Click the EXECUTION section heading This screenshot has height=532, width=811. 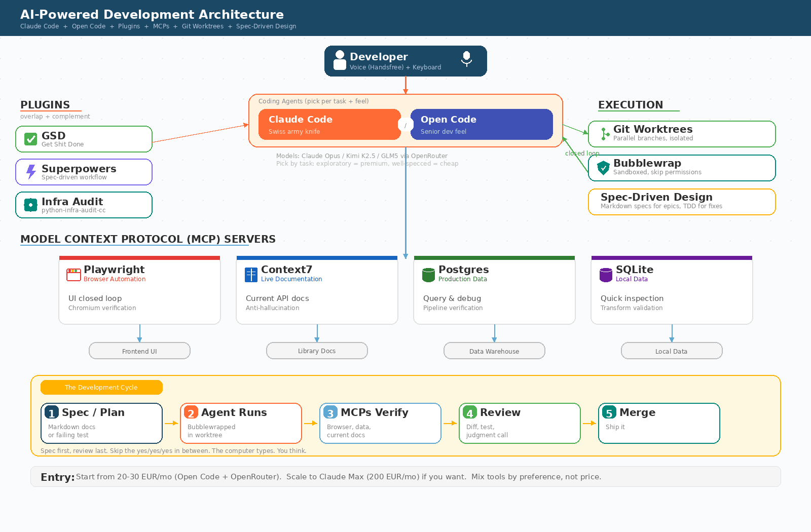point(631,105)
